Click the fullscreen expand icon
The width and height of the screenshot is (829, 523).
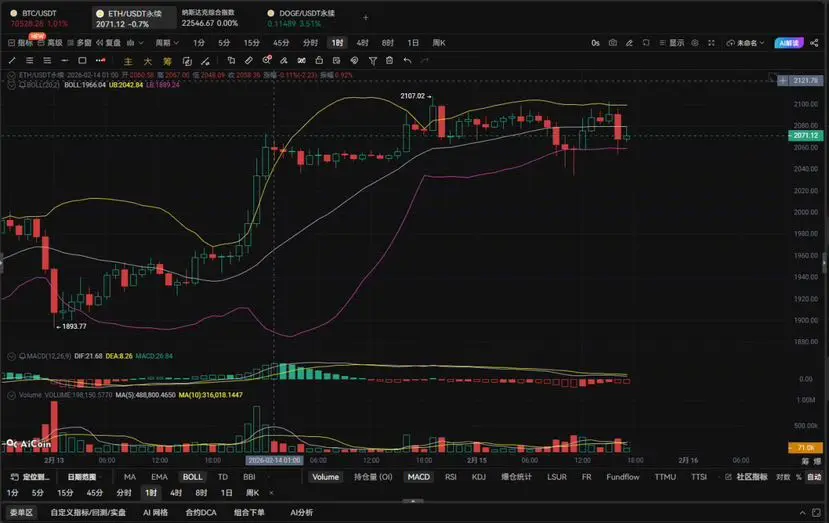(711, 43)
